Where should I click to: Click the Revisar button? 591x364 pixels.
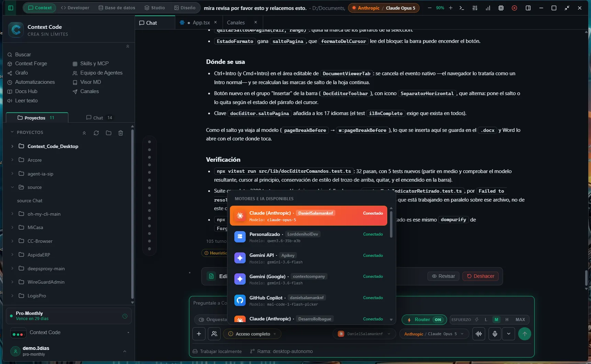tap(443, 276)
